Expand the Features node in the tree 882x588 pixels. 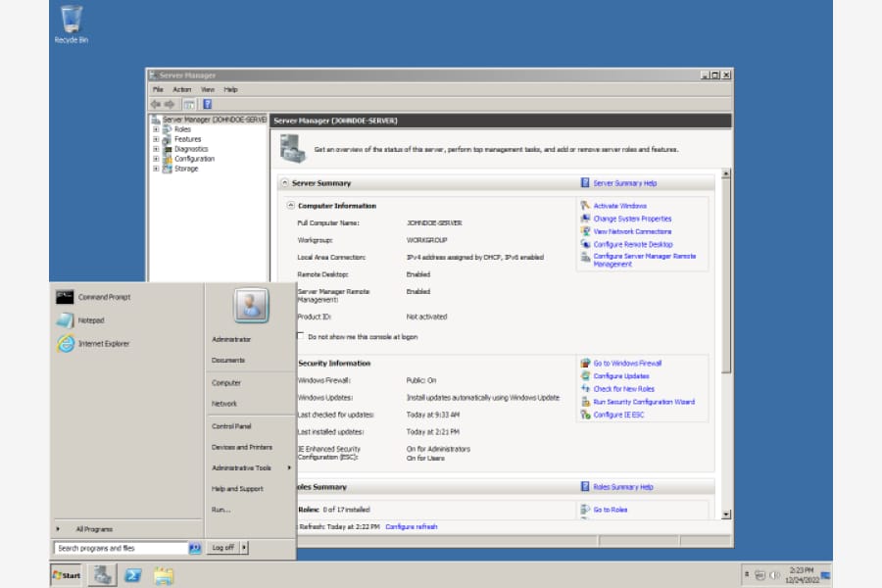[156, 139]
